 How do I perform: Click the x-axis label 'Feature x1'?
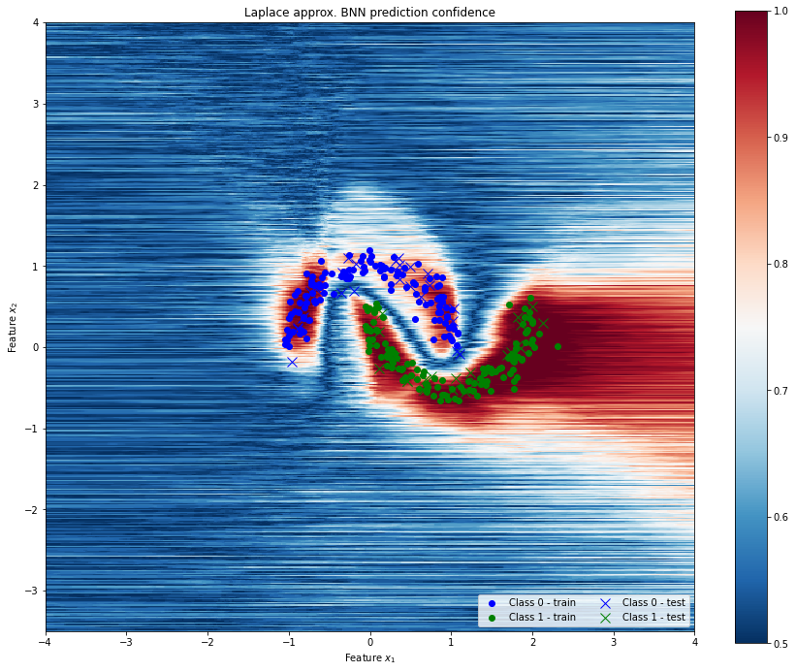tap(369, 657)
